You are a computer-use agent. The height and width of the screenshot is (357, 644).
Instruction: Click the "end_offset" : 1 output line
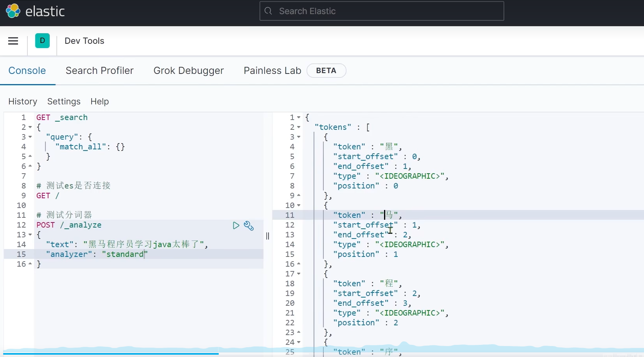[372, 166]
